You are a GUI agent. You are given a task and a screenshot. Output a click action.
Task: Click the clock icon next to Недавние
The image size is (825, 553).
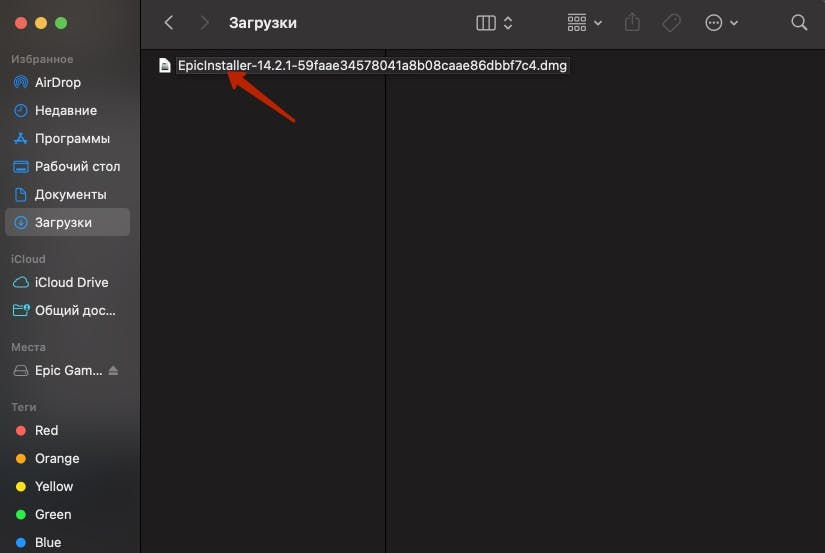[21, 110]
